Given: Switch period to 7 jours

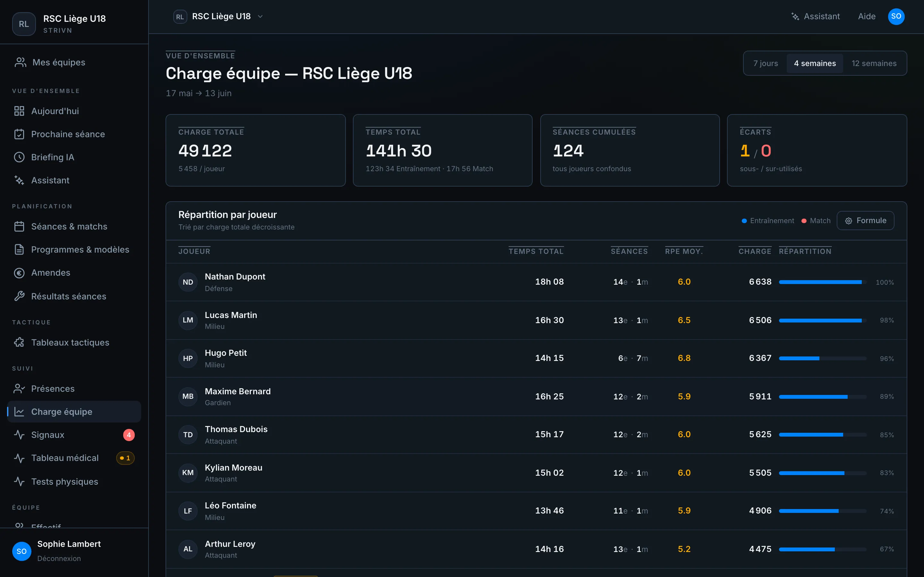Looking at the screenshot, I should [x=765, y=63].
